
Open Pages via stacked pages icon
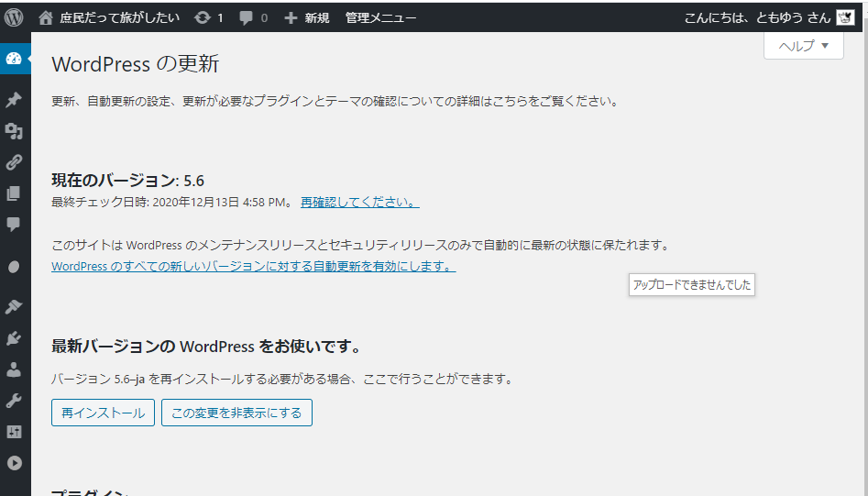14,193
